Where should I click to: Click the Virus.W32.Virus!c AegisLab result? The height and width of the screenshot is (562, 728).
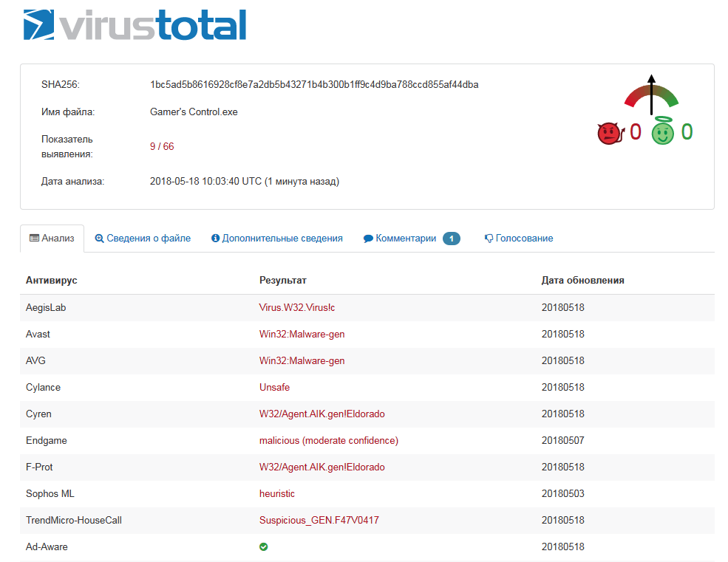(x=302, y=308)
